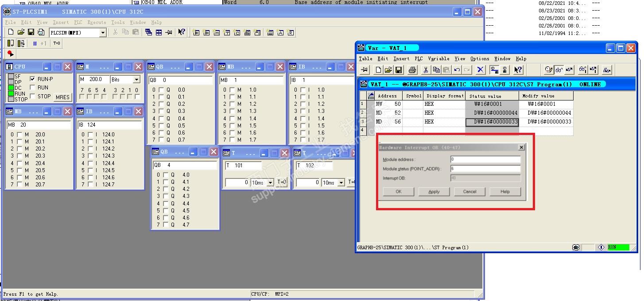Select continuous scan mode icon
This screenshot has width=644, height=301.
click(21, 43)
